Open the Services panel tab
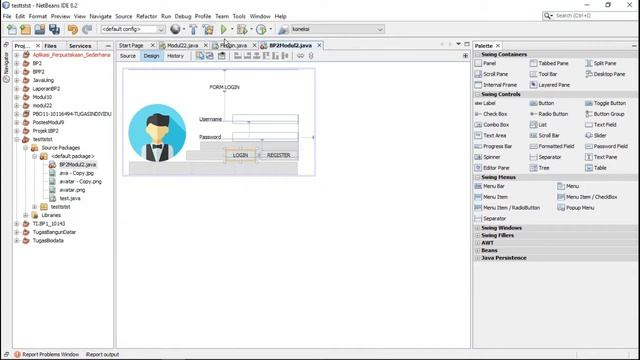Screen dimensions: 640x360 pyautogui.click(x=80, y=46)
